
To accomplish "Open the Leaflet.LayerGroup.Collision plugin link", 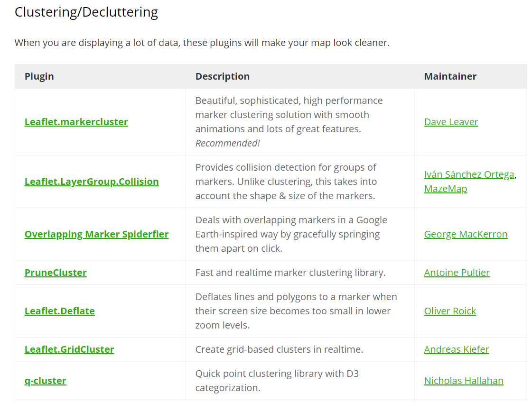I will point(92,182).
